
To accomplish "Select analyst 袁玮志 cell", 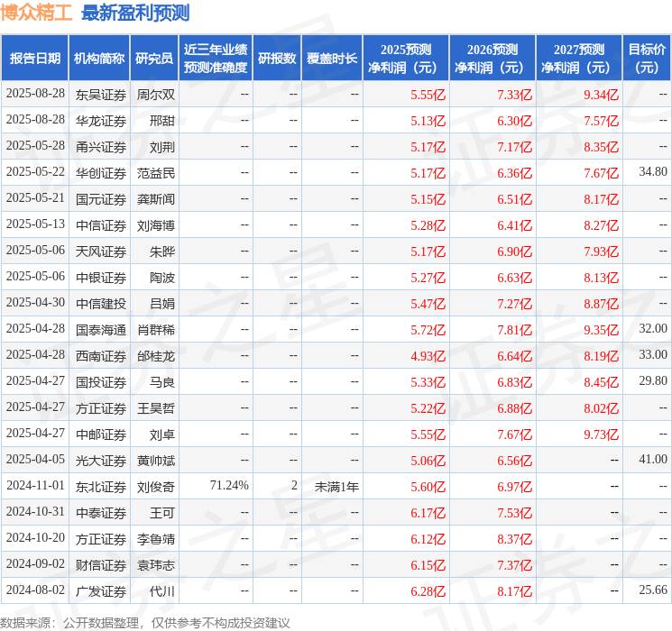I will point(155,565).
